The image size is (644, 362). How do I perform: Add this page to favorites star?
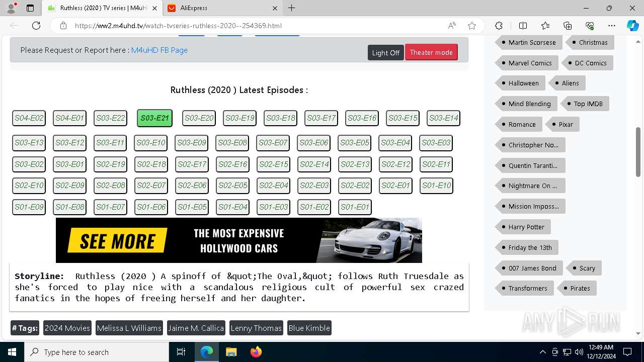pyautogui.click(x=472, y=26)
